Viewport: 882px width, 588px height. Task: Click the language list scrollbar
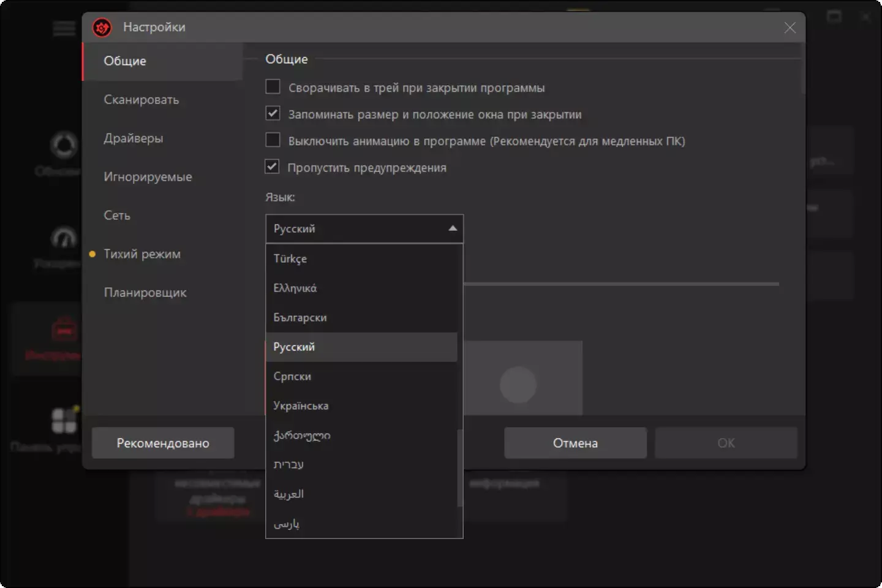click(x=460, y=469)
